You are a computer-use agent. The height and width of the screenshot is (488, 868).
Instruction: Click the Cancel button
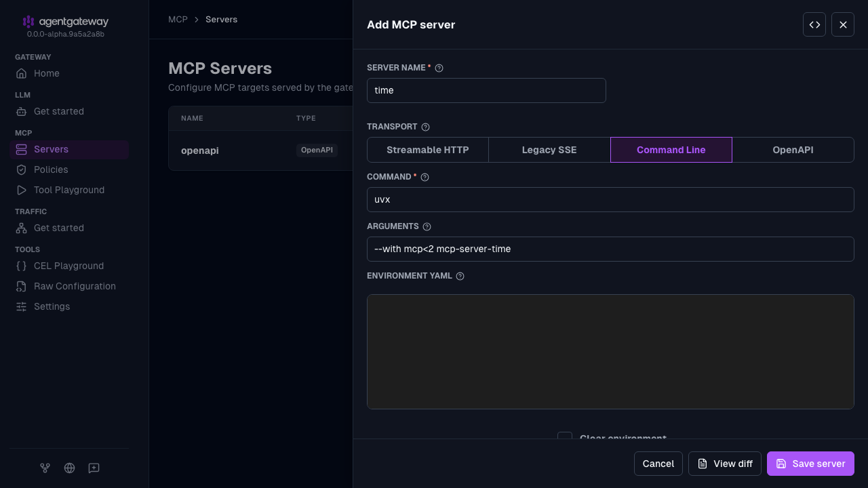[x=658, y=464]
